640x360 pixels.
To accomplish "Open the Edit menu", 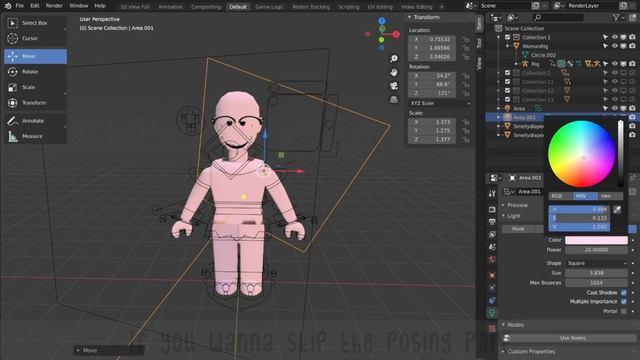I will (35, 6).
